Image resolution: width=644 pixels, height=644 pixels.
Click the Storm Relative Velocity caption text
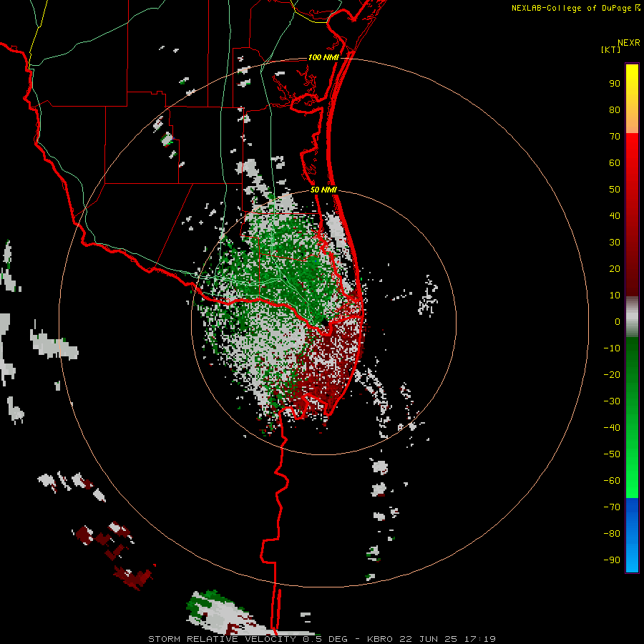tap(321, 639)
